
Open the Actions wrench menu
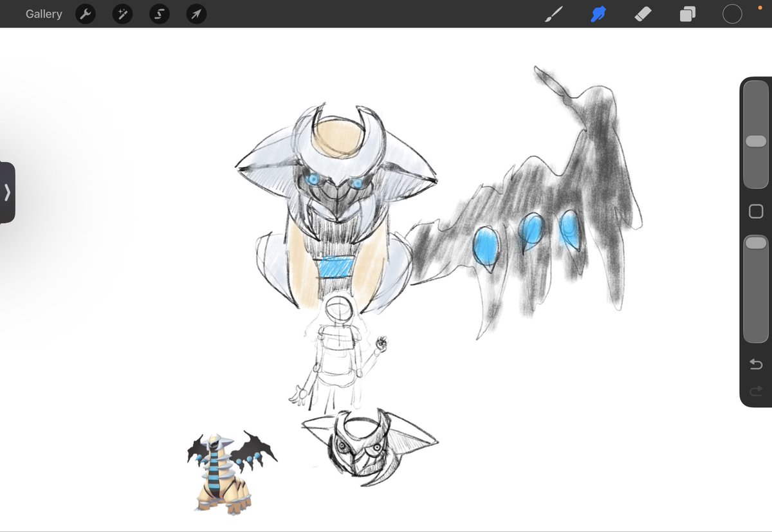coord(86,14)
